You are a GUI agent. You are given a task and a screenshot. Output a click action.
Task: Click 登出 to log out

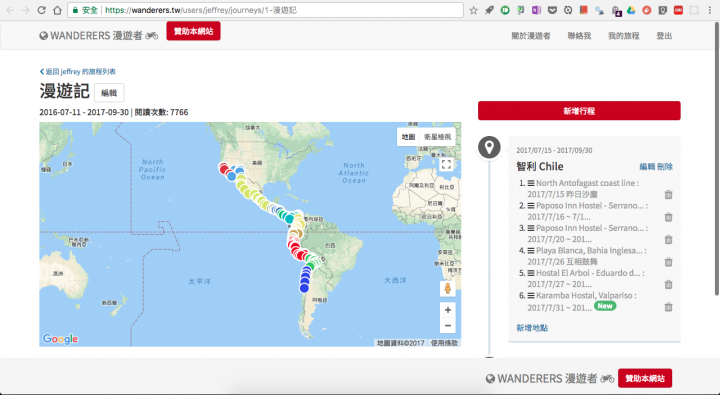(x=664, y=36)
